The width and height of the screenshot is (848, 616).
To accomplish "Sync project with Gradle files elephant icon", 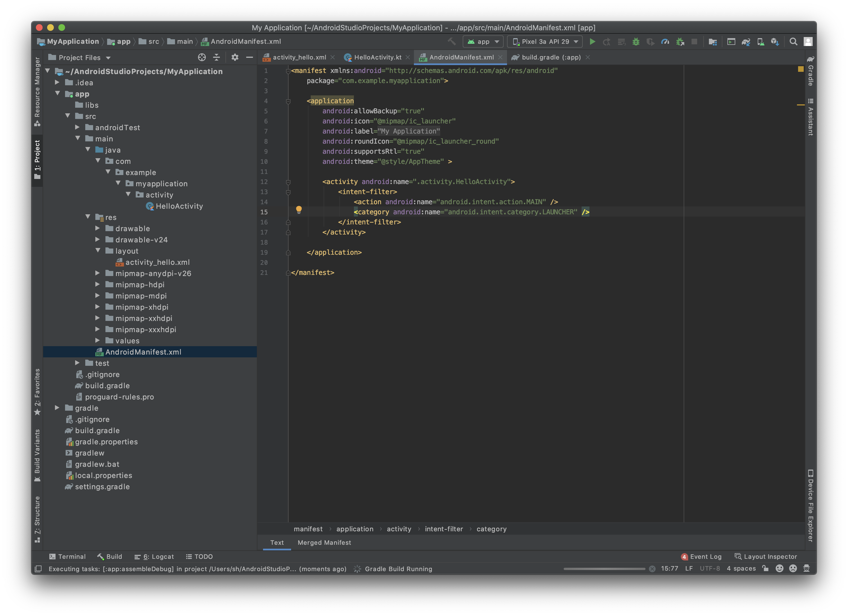I will point(746,42).
